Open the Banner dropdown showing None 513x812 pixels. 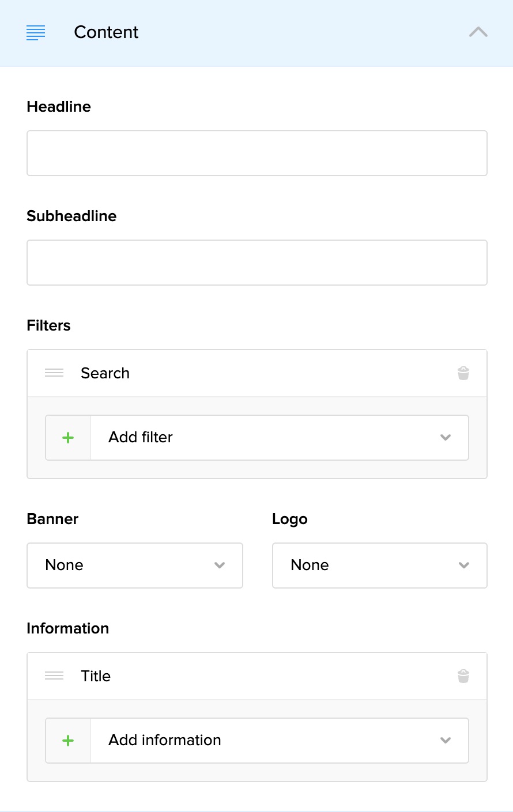pyautogui.click(x=127, y=566)
